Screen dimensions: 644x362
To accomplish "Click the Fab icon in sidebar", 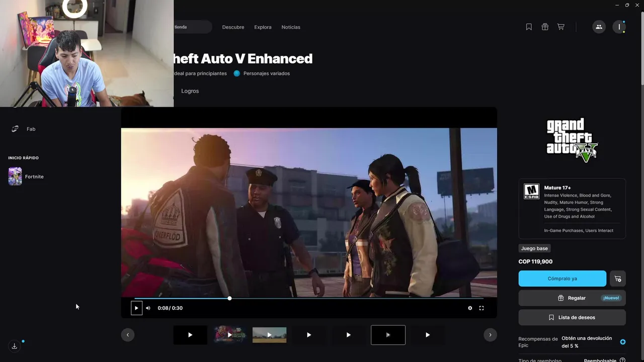I will coord(15,129).
